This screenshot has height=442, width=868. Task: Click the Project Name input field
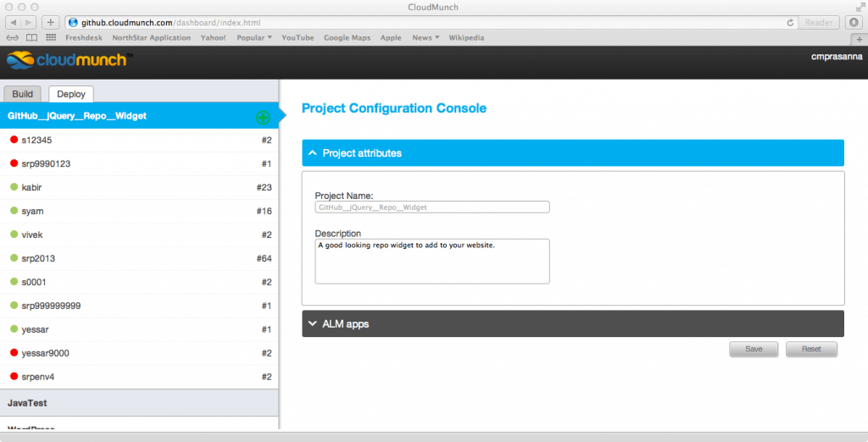[x=431, y=207]
